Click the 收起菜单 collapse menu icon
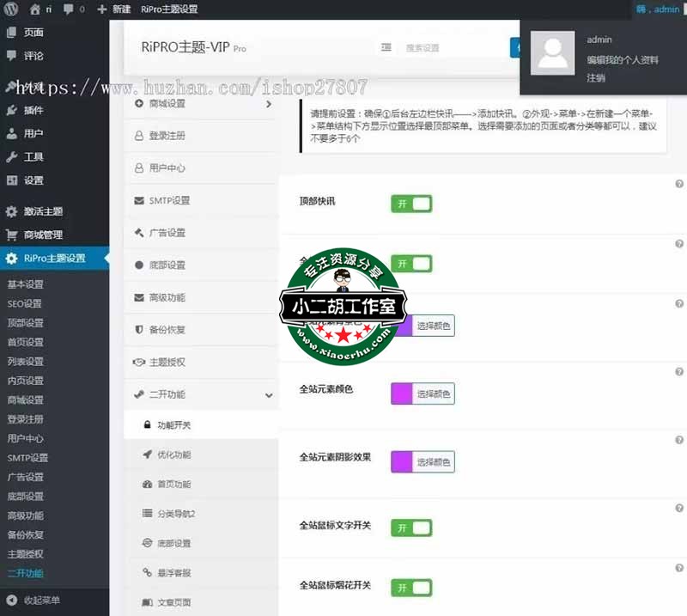The width and height of the screenshot is (687, 616). click(11, 600)
